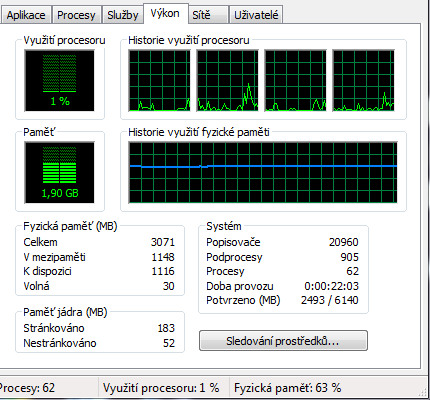The width and height of the screenshot is (430, 400).
Task: Click the Nestránkováno label
Action: point(60,343)
